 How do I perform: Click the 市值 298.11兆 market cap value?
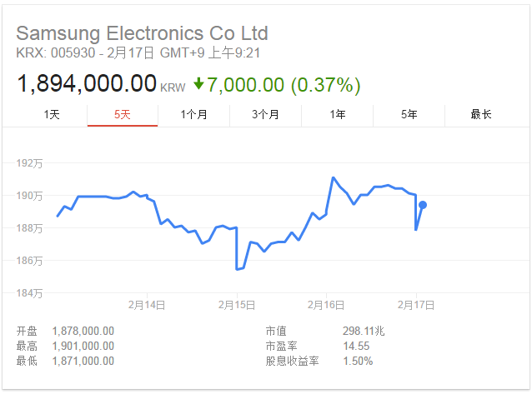(364, 331)
